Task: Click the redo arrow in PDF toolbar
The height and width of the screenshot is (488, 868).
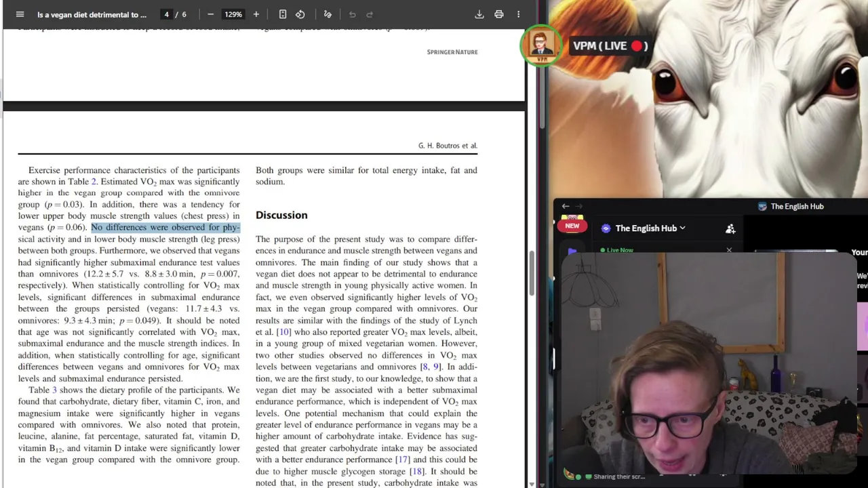Action: (370, 14)
